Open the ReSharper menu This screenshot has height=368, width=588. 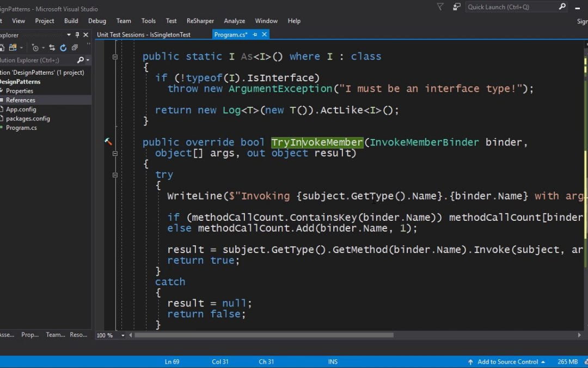coord(200,21)
